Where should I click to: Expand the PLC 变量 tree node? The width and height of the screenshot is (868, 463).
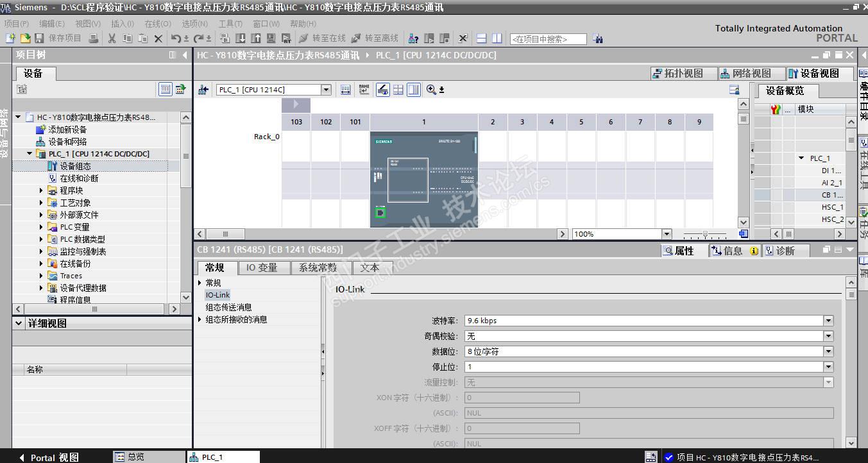click(41, 227)
